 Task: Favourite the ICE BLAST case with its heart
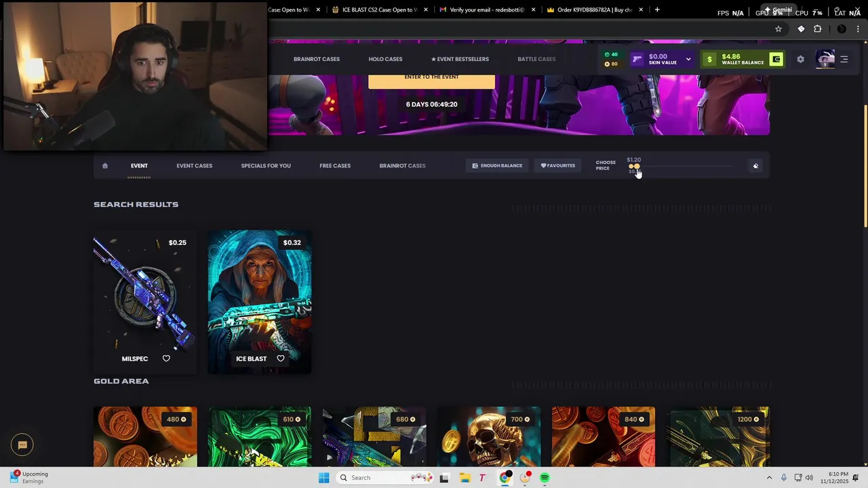(x=281, y=358)
